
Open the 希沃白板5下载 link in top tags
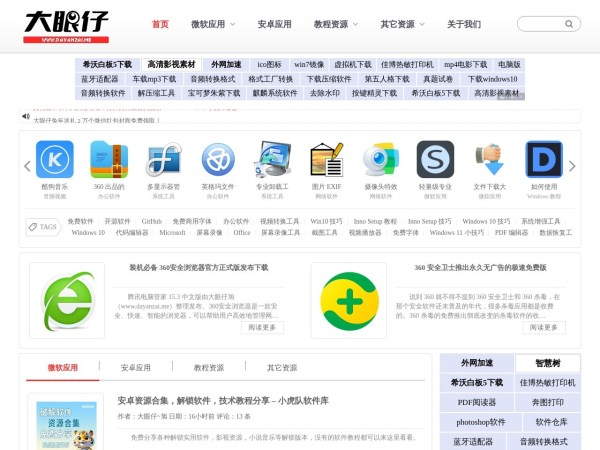point(107,64)
